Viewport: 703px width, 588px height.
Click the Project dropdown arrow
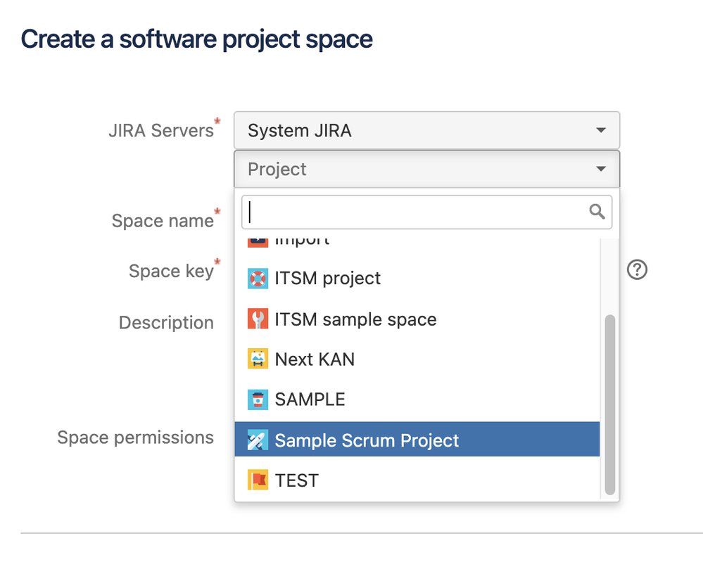click(x=600, y=170)
